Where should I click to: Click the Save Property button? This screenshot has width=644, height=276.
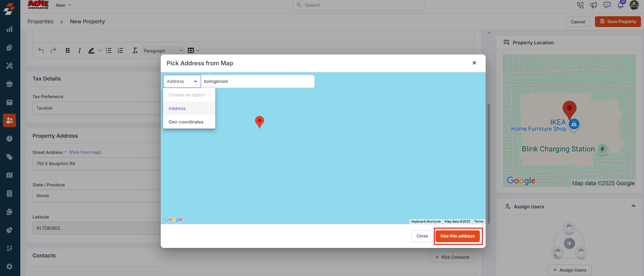pyautogui.click(x=618, y=22)
